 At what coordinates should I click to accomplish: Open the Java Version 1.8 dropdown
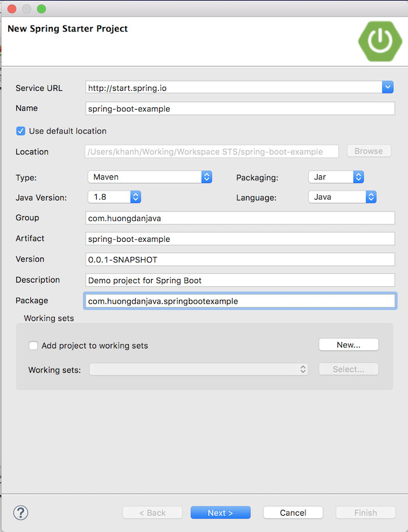(x=114, y=197)
